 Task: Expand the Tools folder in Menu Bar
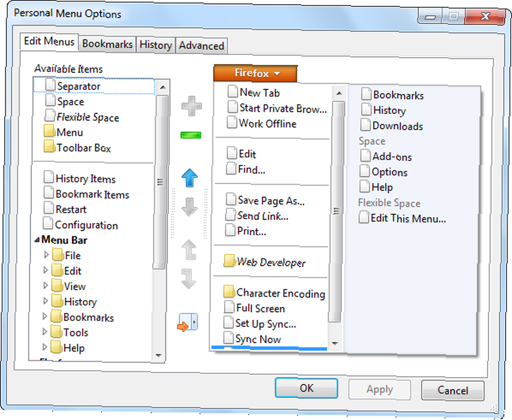click(45, 331)
